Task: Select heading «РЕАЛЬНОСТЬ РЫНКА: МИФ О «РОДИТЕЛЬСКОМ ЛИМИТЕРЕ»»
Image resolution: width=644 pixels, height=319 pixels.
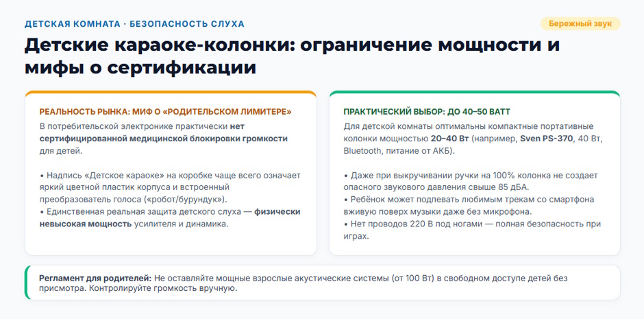Action: pos(166,112)
